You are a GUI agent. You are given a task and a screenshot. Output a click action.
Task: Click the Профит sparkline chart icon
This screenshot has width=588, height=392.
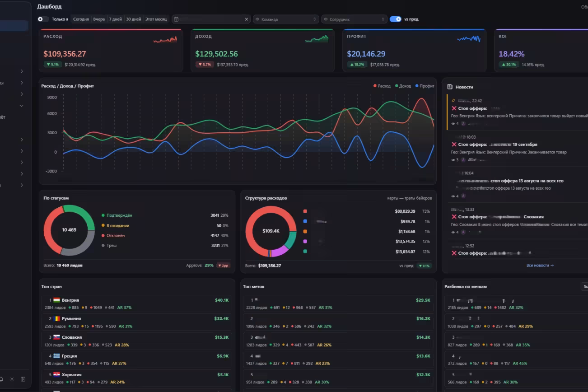(469, 39)
